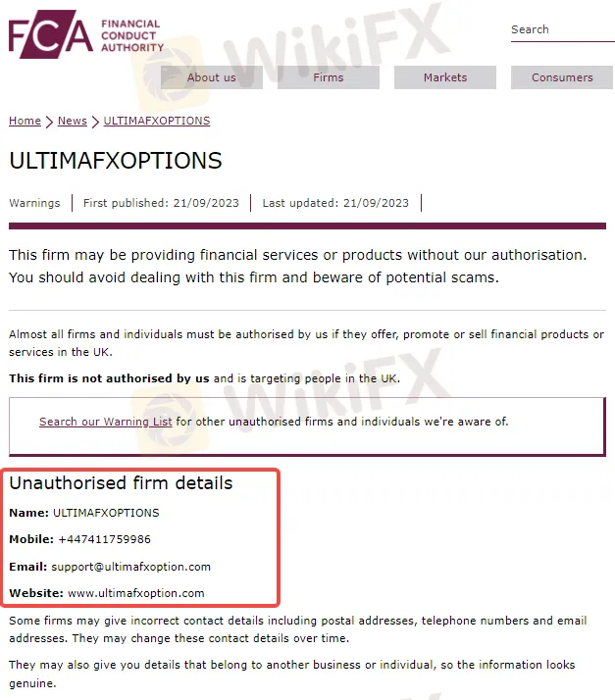Click the firm's mobile number +447411759986

[x=105, y=539]
